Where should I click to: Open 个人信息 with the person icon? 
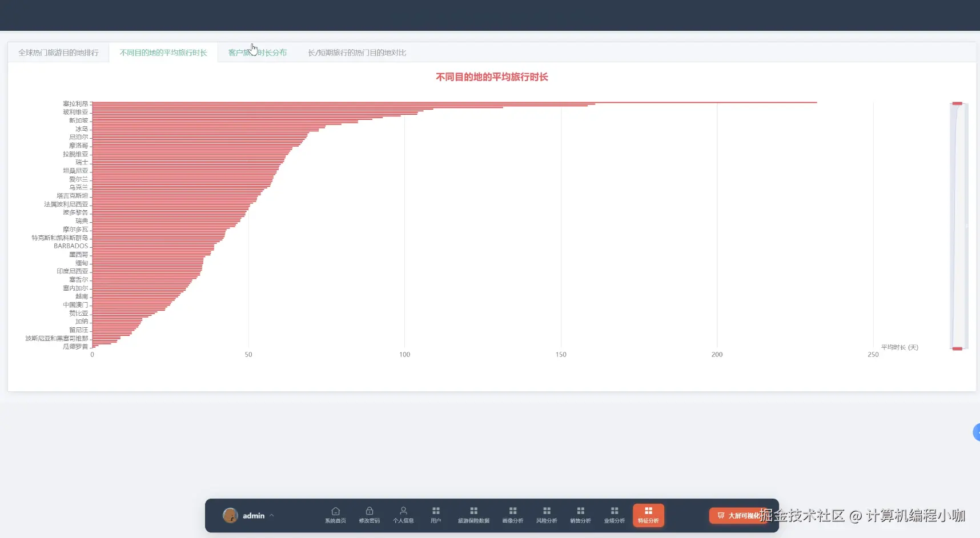403,515
